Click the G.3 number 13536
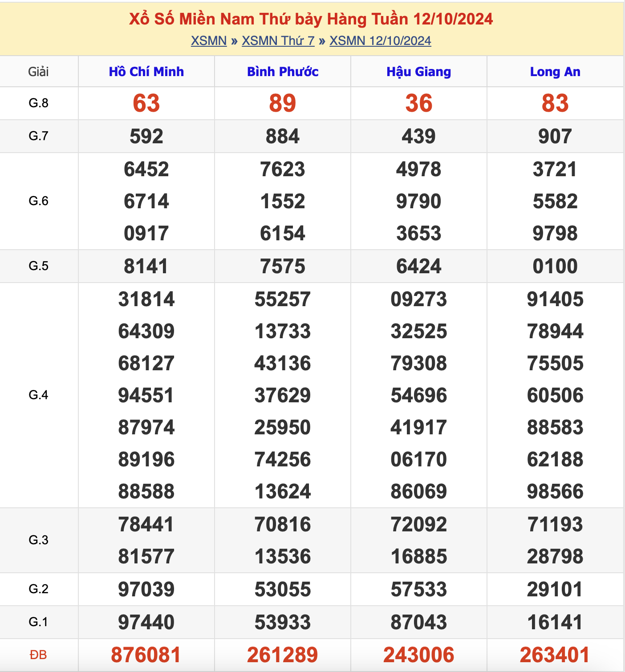 coord(283,556)
